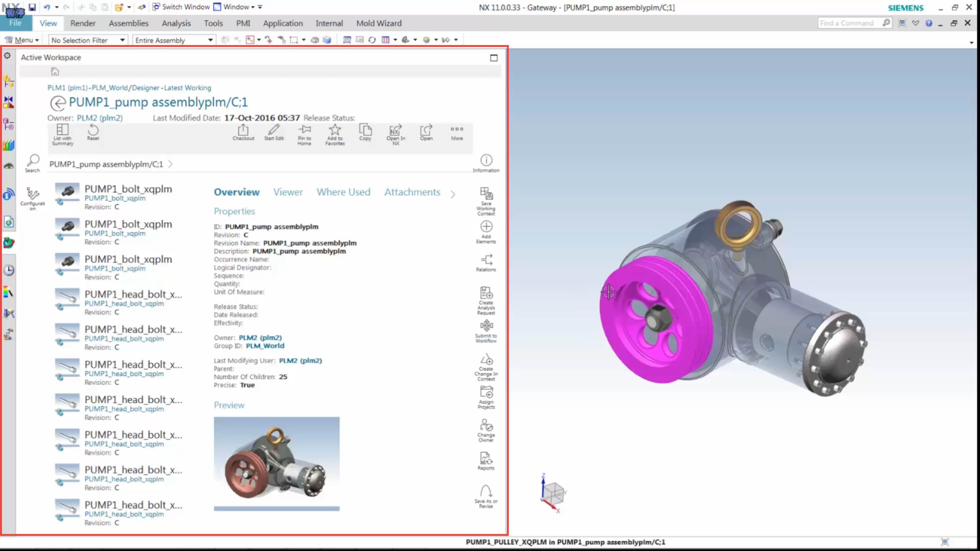The image size is (980, 551).
Task: Click the Reset icon
Action: coord(93,132)
